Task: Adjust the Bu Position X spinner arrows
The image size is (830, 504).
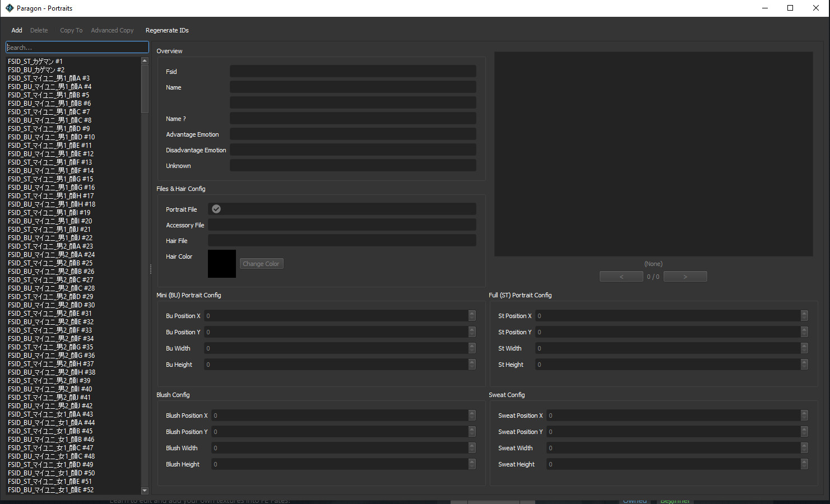Action: [x=472, y=316]
